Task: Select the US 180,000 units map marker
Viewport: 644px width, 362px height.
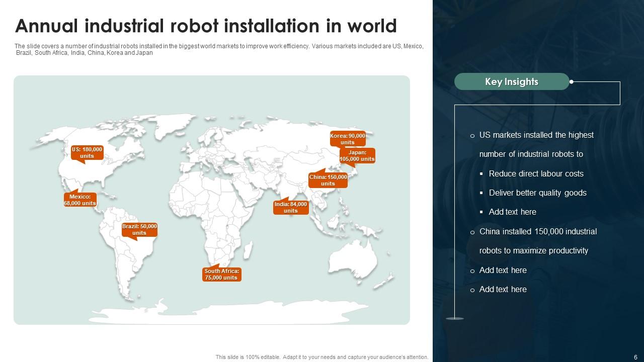Action: pos(88,152)
